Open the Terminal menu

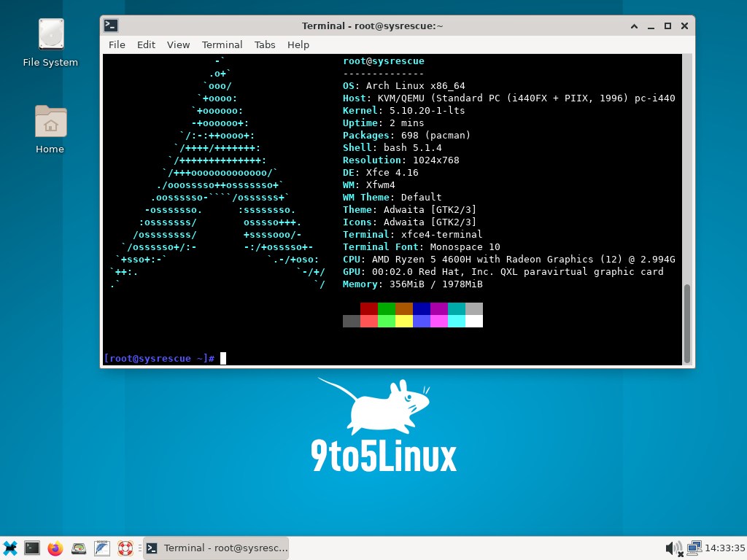[222, 44]
